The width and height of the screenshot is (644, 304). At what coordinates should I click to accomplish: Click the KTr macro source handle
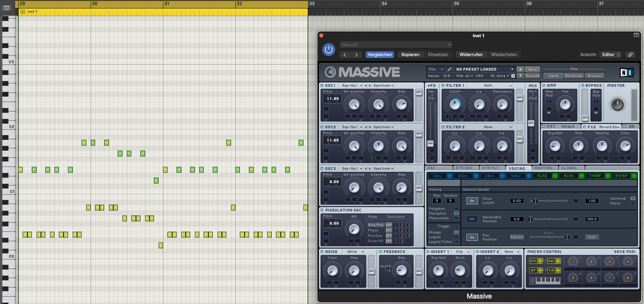tap(536, 261)
